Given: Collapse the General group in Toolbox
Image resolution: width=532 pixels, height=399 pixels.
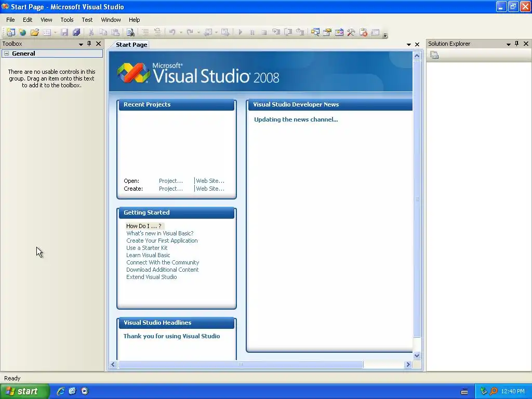Looking at the screenshot, I should [x=6, y=54].
